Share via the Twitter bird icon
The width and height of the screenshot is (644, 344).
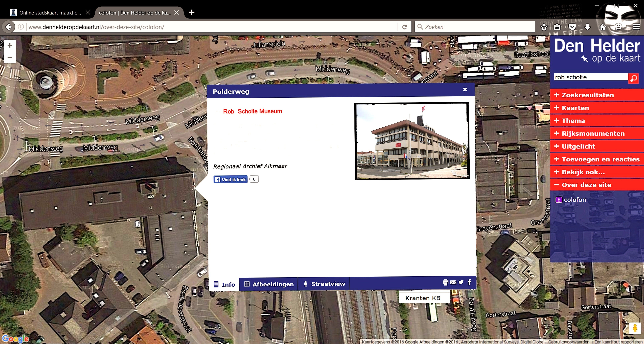[461, 282]
